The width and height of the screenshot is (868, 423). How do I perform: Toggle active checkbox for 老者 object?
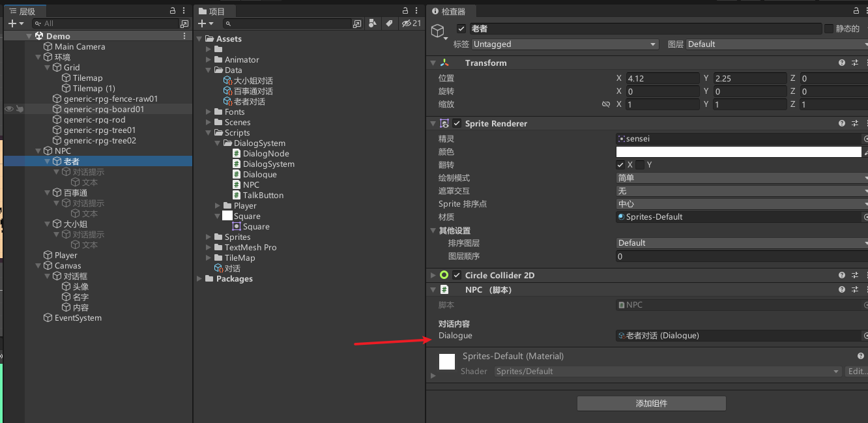pyautogui.click(x=461, y=29)
